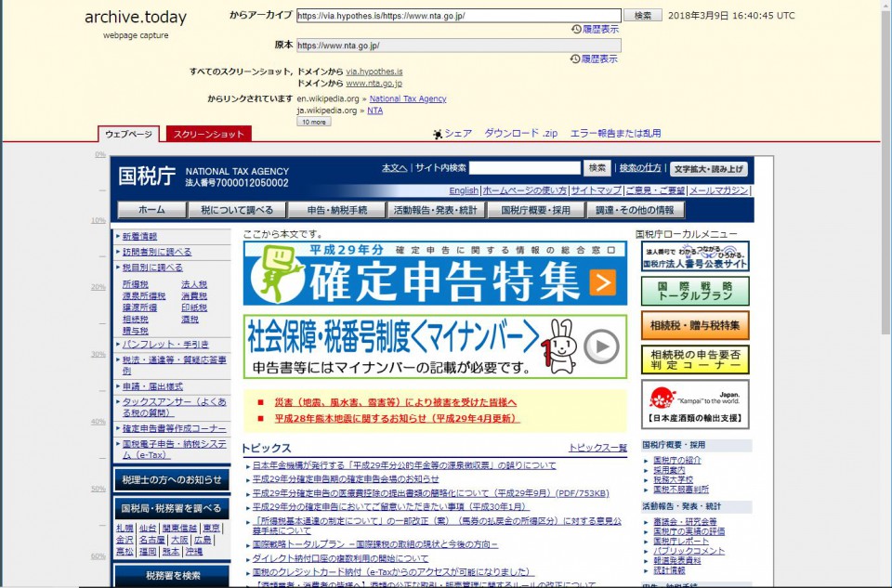Open the 平成28年熊本地震 notice link
The width and height of the screenshot is (892, 588).
pos(397,418)
